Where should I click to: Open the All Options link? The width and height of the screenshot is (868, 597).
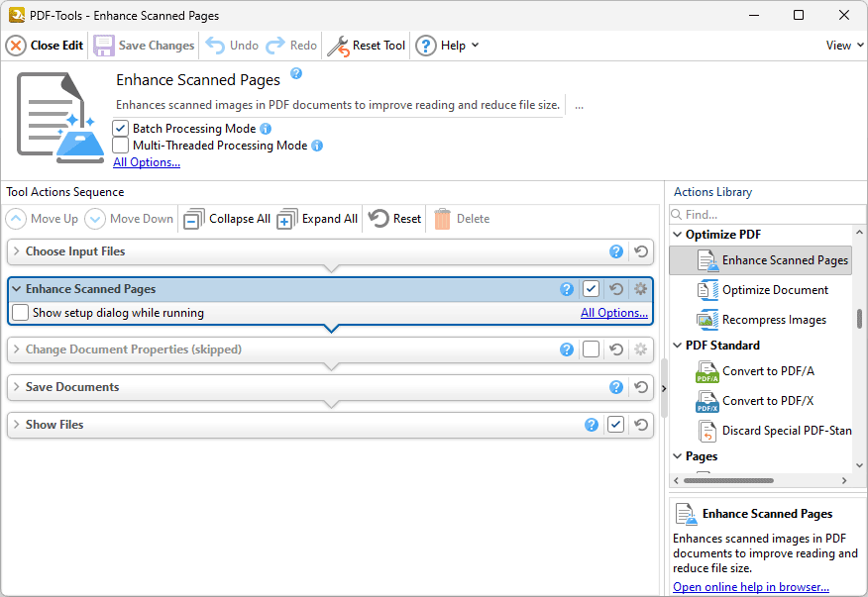(146, 161)
